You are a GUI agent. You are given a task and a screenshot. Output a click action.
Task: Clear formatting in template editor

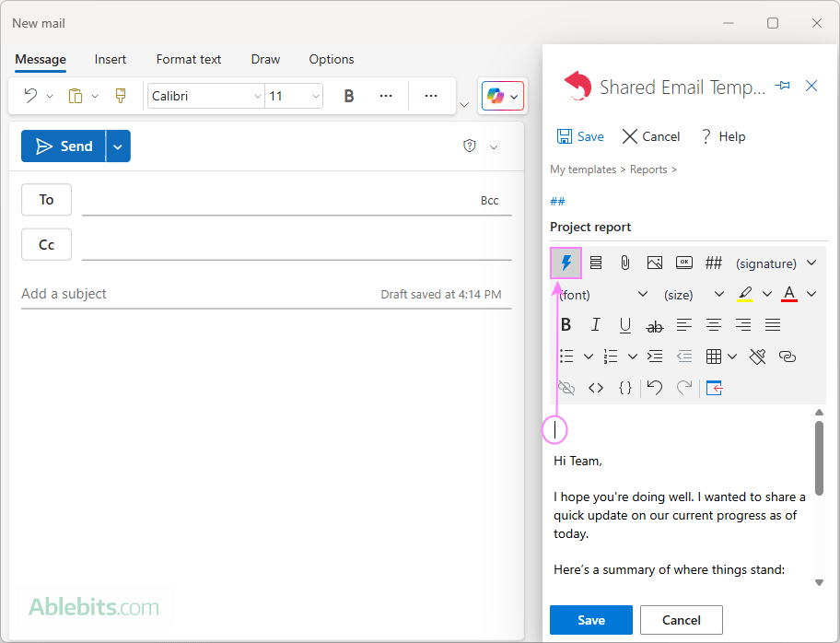[x=757, y=357]
